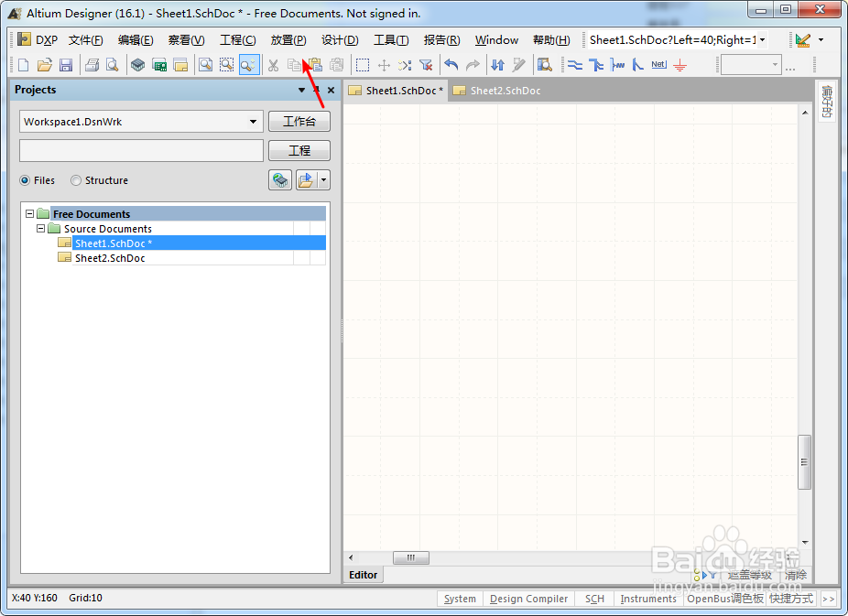Open the 工具(T) menu

point(391,40)
